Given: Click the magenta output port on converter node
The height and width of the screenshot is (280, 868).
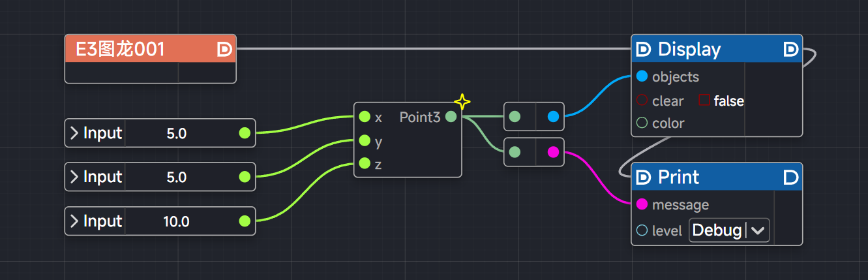Looking at the screenshot, I should coord(553,152).
